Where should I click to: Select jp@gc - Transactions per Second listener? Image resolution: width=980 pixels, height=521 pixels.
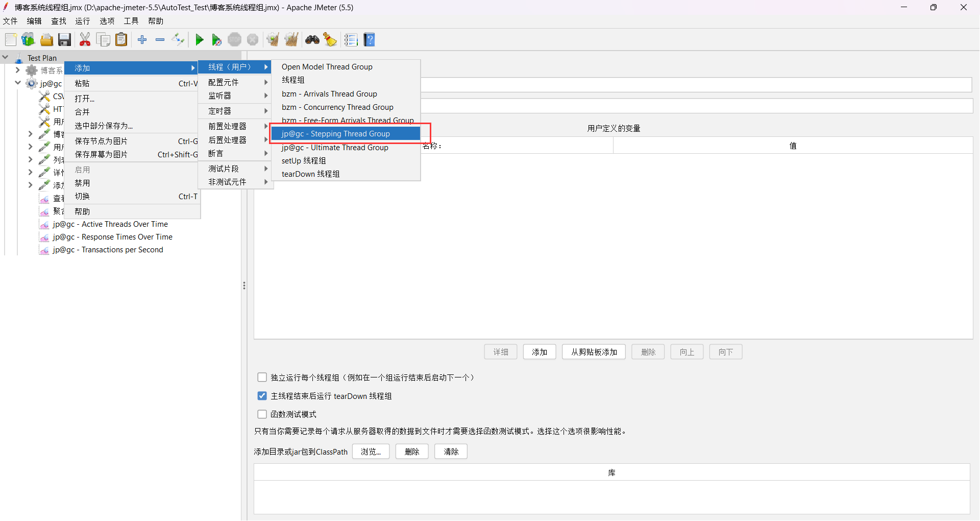(x=108, y=250)
